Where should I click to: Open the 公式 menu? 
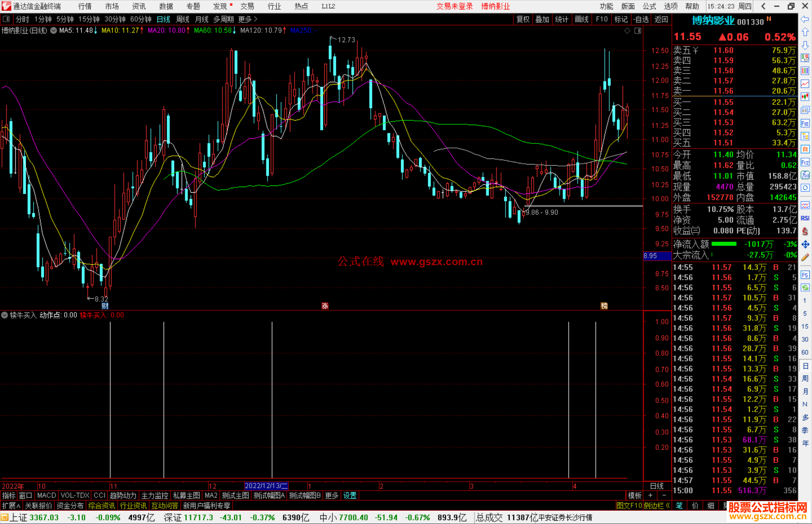coord(649,6)
